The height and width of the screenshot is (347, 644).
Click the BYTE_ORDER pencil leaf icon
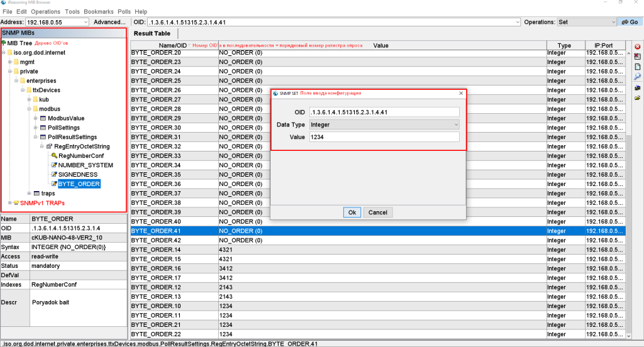[x=54, y=184]
